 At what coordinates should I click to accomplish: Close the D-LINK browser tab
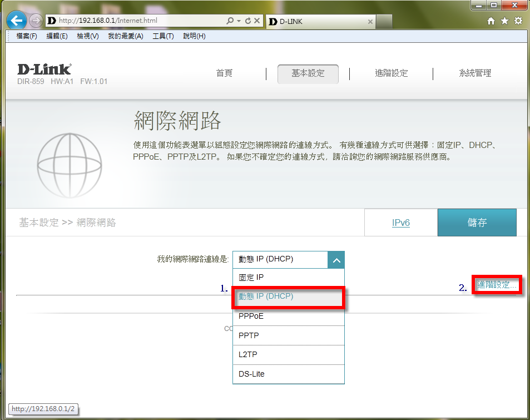coord(370,21)
